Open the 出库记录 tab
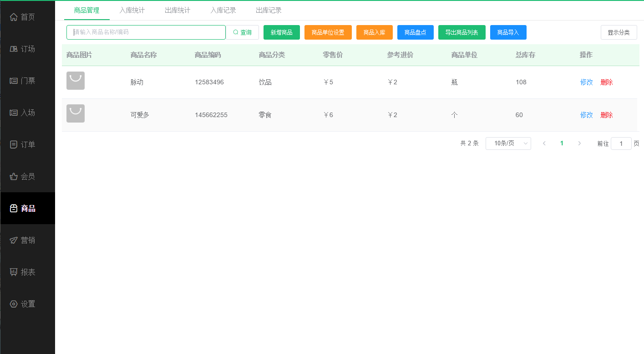 click(269, 10)
